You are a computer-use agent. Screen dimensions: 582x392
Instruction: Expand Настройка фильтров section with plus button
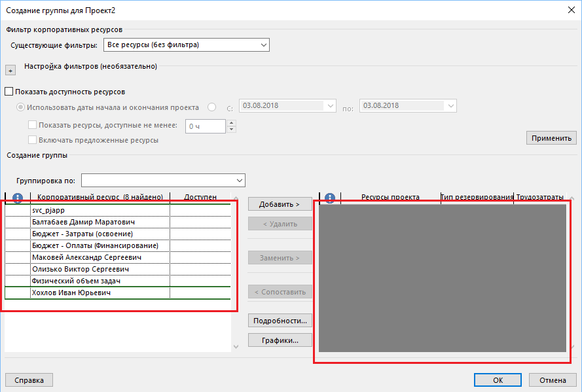[x=10, y=70]
